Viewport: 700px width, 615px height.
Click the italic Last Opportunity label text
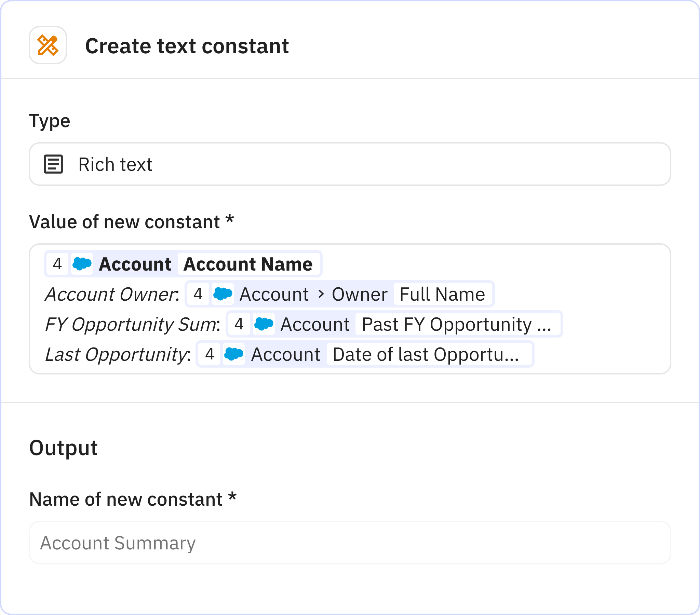click(x=117, y=355)
